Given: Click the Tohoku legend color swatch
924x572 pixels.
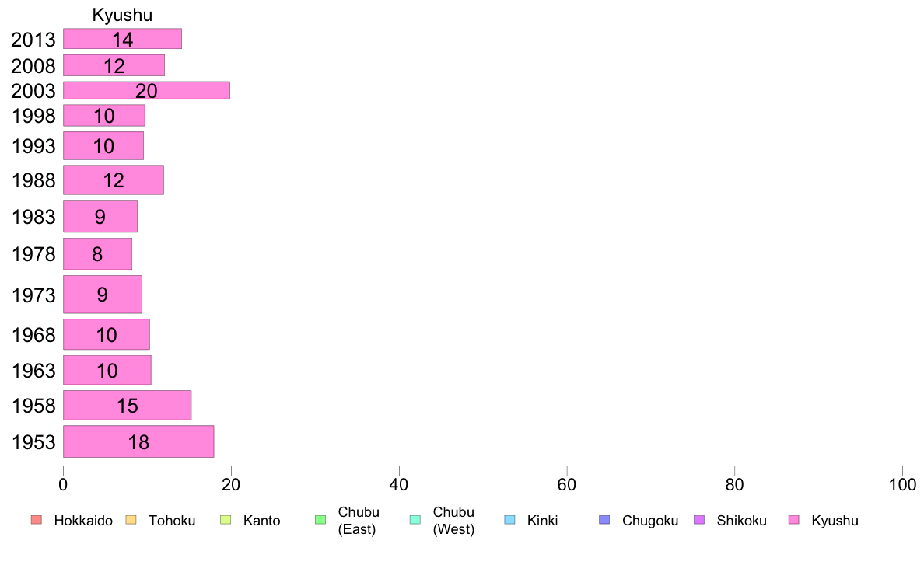Looking at the screenshot, I should tap(131, 520).
